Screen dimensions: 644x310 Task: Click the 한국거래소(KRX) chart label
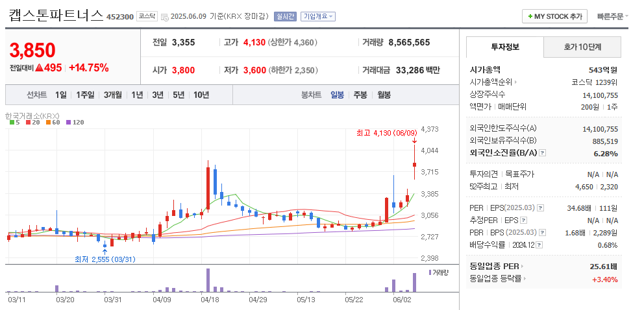coord(32,115)
